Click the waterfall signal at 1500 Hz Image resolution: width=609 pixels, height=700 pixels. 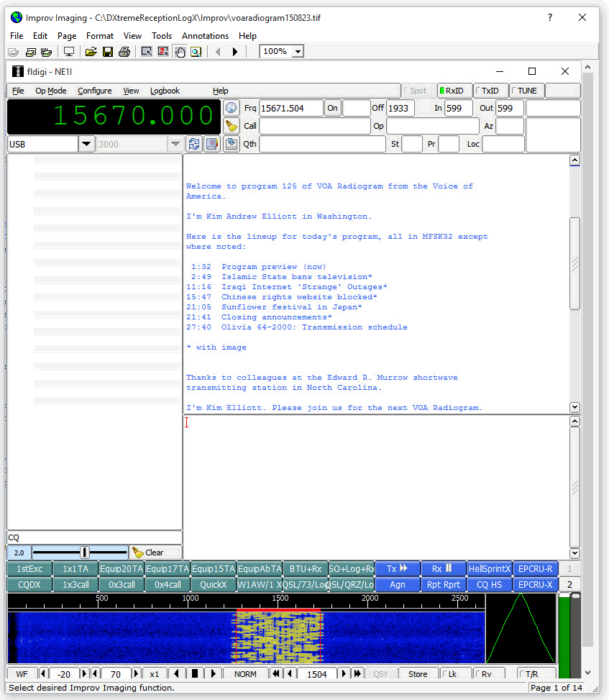coord(278,637)
